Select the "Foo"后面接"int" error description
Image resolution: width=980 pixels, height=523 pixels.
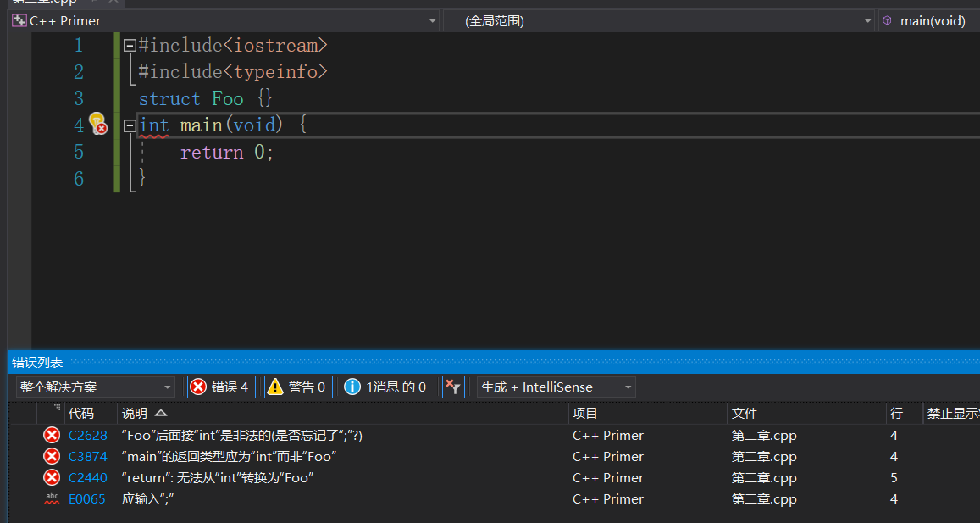pyautogui.click(x=242, y=436)
